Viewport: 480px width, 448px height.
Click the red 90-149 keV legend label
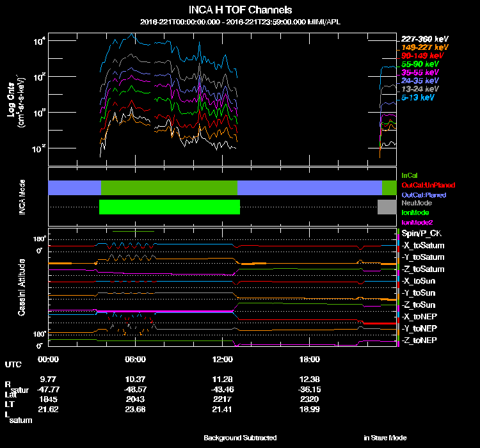pos(423,56)
